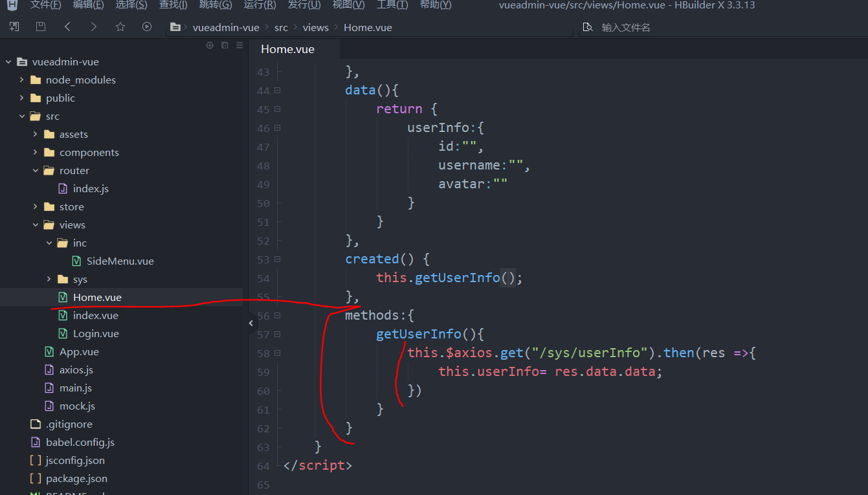This screenshot has height=495, width=868.
Task: Fold the userInfo object at line 46
Action: (x=277, y=128)
